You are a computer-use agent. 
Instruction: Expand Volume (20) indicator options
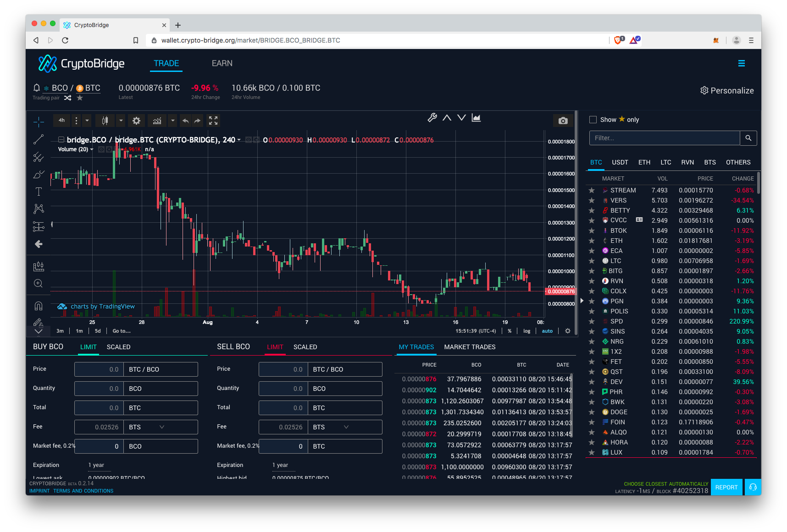tap(92, 149)
